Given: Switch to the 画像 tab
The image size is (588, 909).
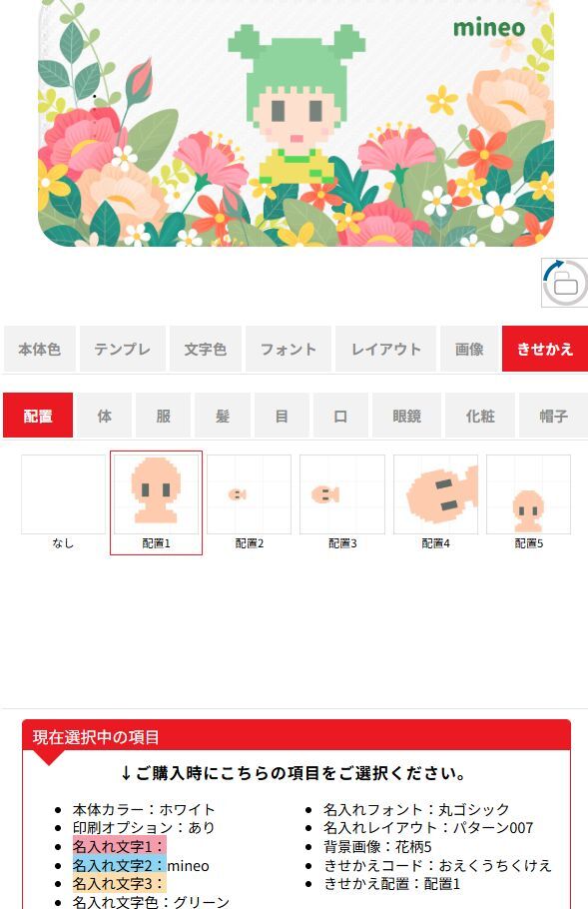Looking at the screenshot, I should [x=469, y=349].
